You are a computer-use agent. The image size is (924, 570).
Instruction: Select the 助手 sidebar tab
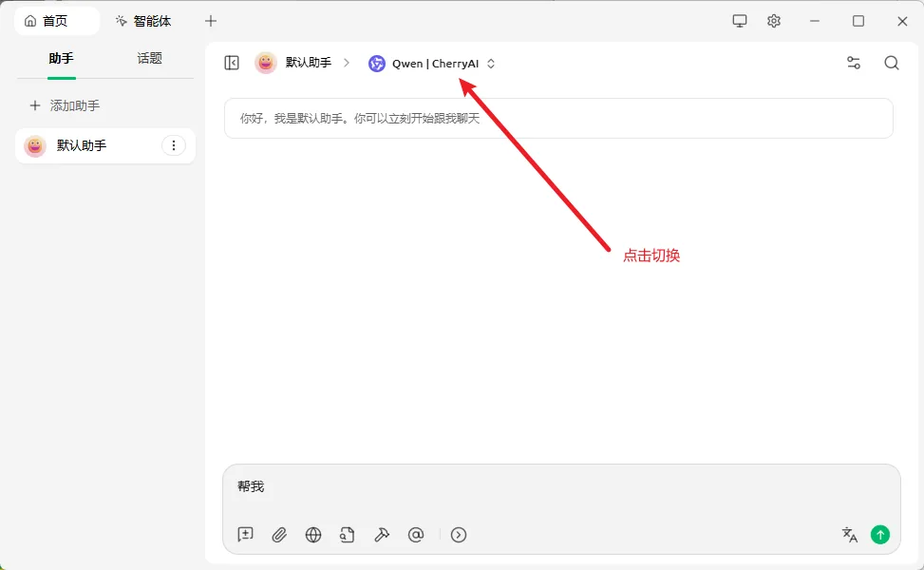[62, 58]
